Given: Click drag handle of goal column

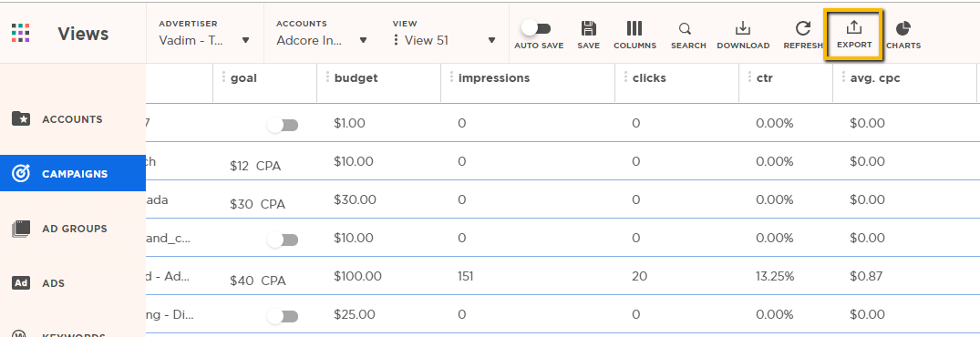Looking at the screenshot, I should (x=223, y=77).
